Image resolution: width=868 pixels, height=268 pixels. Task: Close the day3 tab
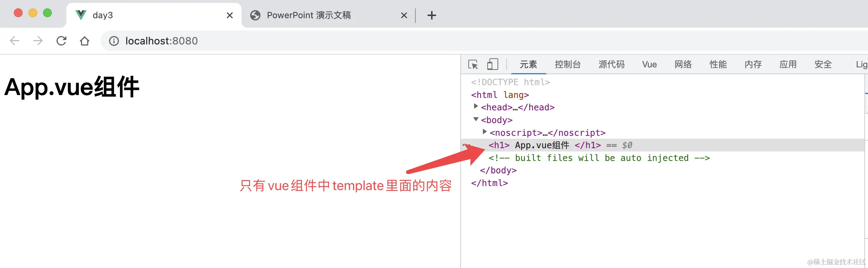pyautogui.click(x=230, y=15)
